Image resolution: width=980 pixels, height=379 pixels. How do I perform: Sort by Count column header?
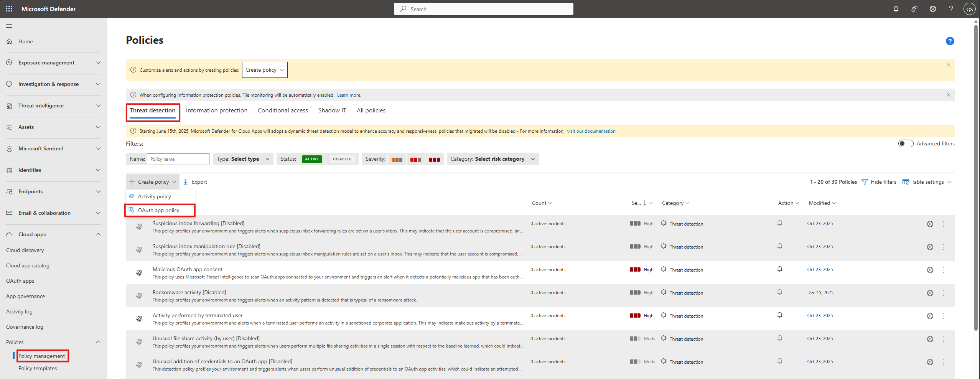click(542, 203)
